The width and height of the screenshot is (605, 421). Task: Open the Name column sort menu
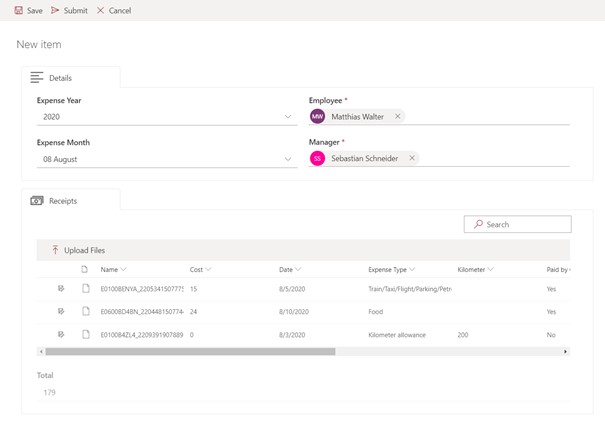click(x=123, y=269)
